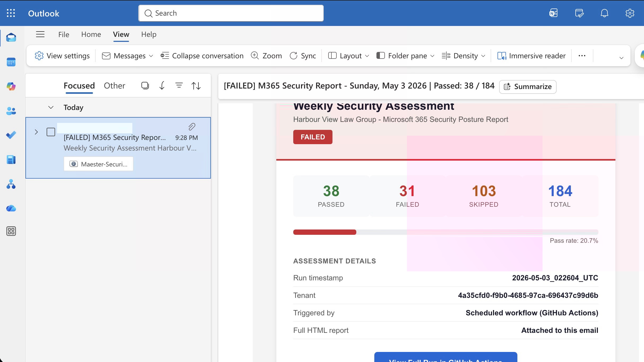Open the Density dropdown

click(463, 56)
